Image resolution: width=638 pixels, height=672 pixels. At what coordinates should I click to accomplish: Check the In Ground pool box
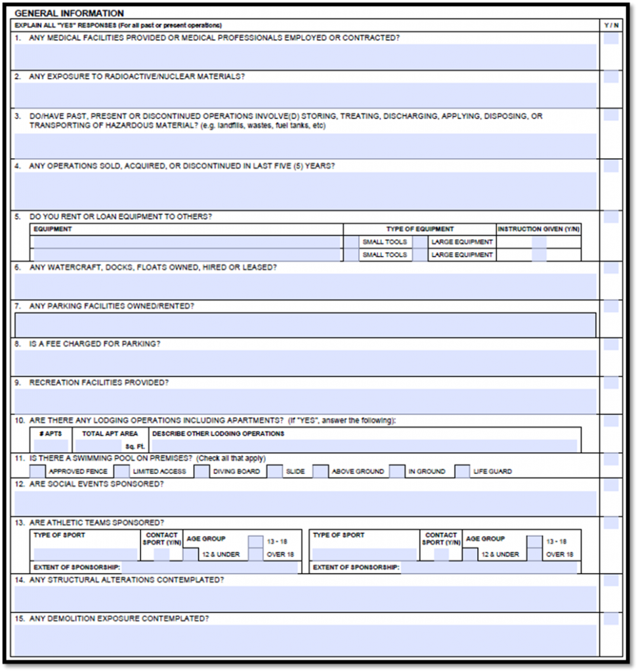[396, 471]
